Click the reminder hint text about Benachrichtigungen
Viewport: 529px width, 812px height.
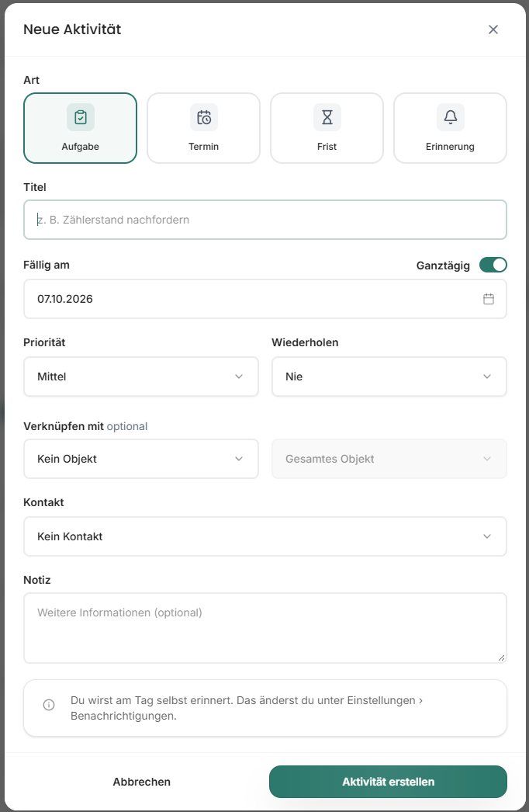247,708
